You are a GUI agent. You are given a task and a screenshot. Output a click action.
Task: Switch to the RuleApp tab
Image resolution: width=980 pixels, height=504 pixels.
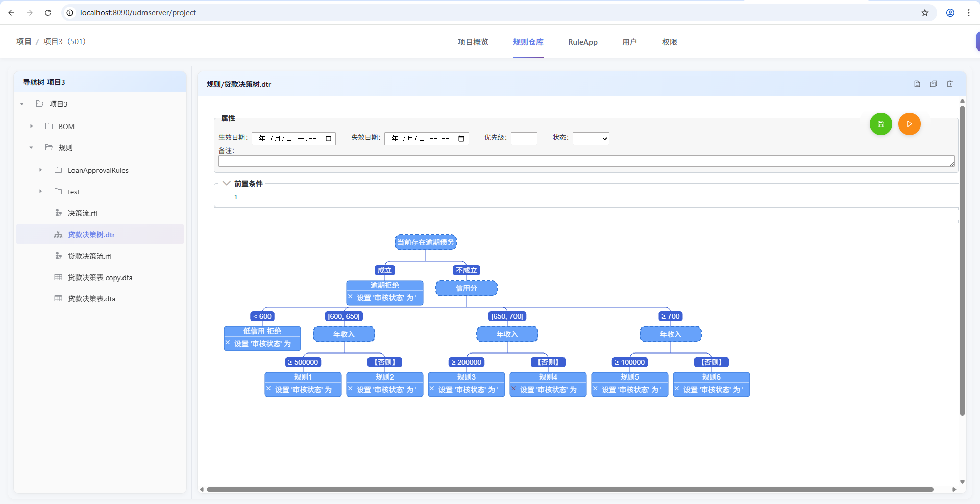[x=582, y=42]
